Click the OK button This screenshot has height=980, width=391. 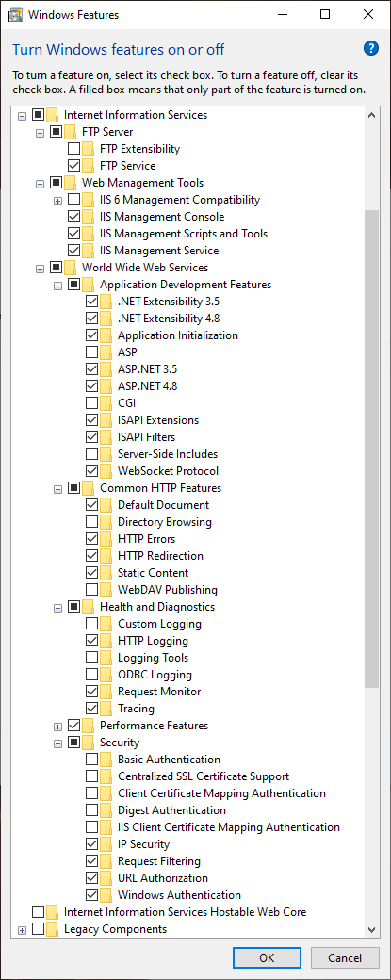[266, 957]
